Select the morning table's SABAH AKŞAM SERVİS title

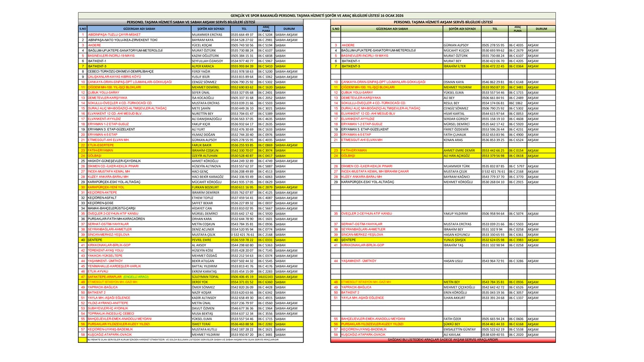pyautogui.click(x=191, y=22)
